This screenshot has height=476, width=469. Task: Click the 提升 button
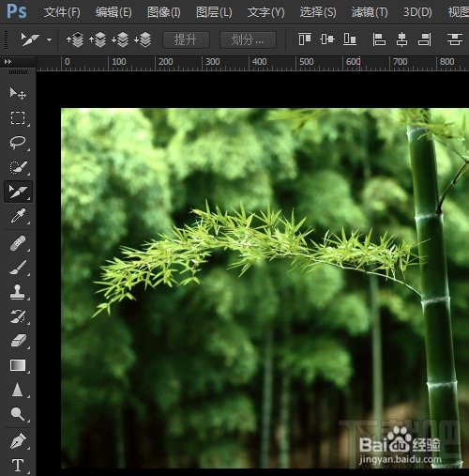click(x=186, y=39)
